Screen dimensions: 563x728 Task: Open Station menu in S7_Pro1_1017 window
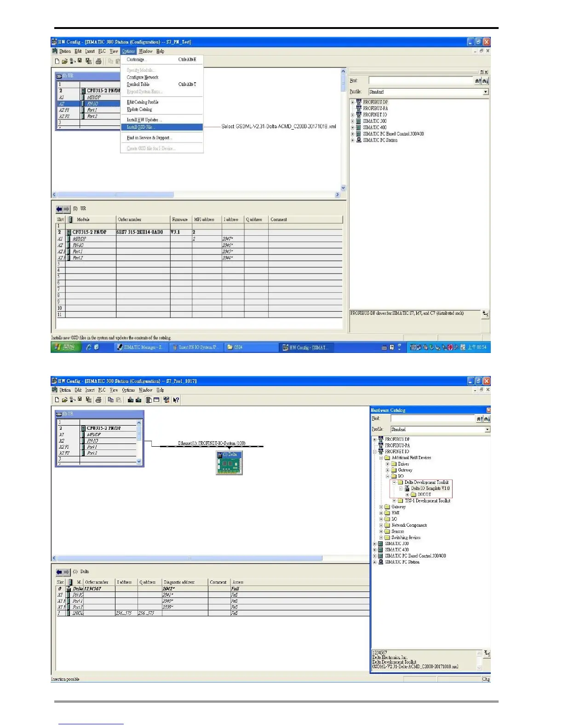[x=65, y=390]
